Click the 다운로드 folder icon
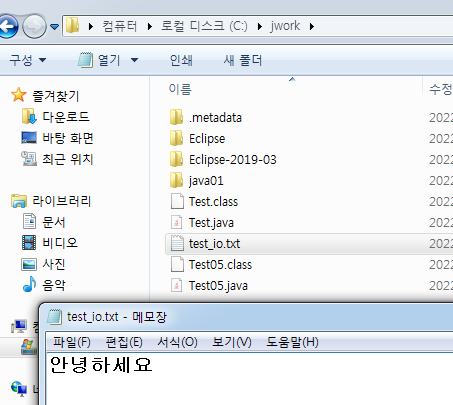Screen dimensions: 453x405 pos(29,116)
